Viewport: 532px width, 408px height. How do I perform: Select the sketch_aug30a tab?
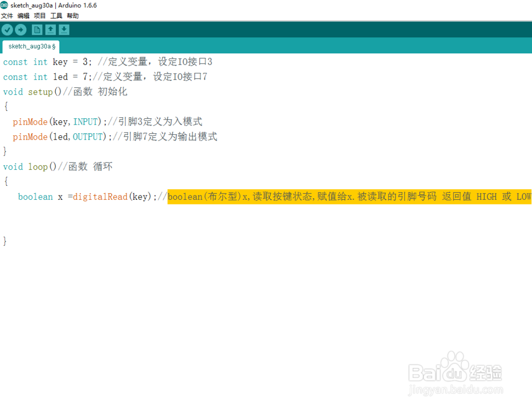click(30, 46)
